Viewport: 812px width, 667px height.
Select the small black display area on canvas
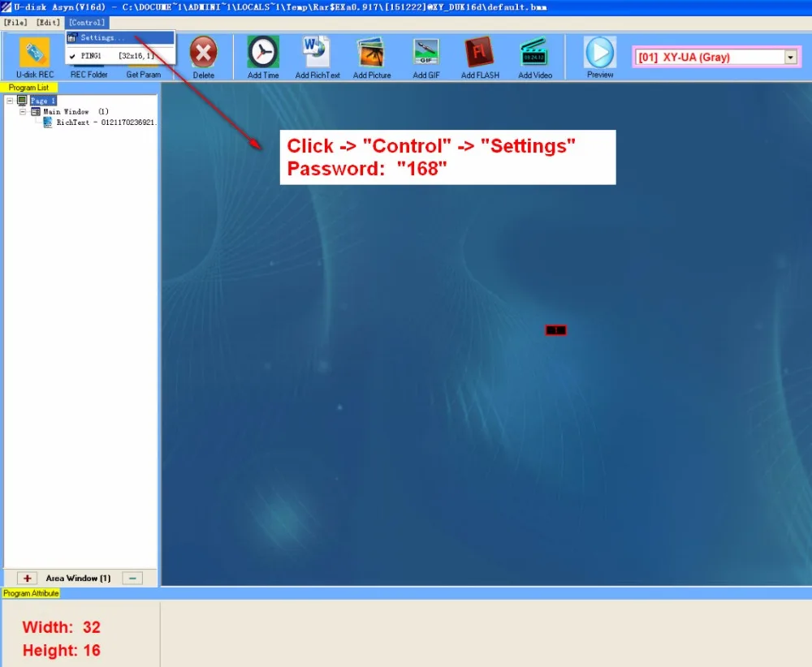pos(555,330)
